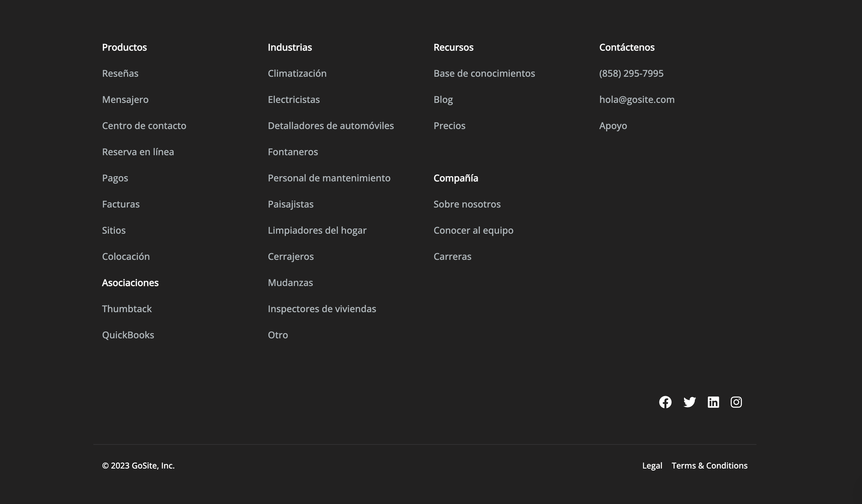Open Terms & Conditions link
This screenshot has height=504, width=862.
tap(709, 466)
